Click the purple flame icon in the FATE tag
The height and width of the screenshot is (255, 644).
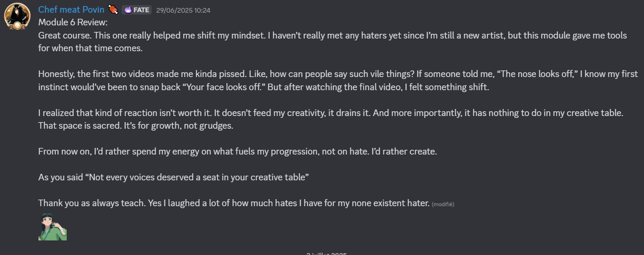tap(128, 10)
